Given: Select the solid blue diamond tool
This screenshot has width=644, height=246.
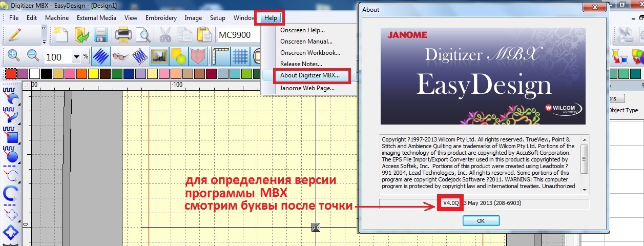Looking at the screenshot, I should 11,233.
